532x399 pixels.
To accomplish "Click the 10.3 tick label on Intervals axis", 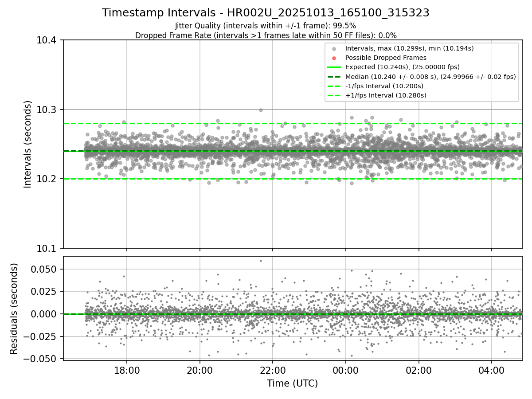I will (47, 110).
